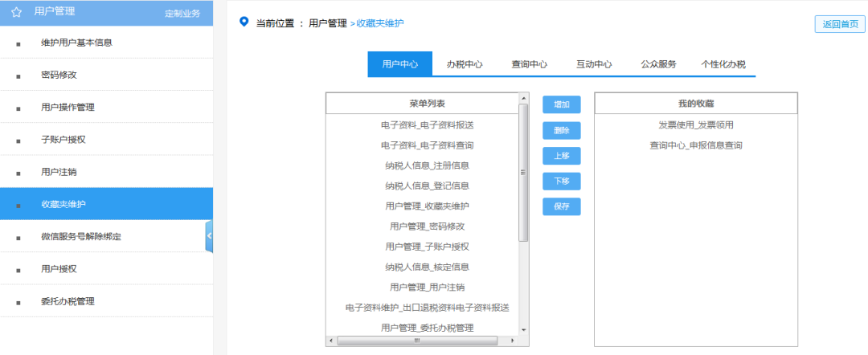Open 微信服务号解除绑定 sidebar item
Viewport: 868px width, 355px height.
pos(106,236)
